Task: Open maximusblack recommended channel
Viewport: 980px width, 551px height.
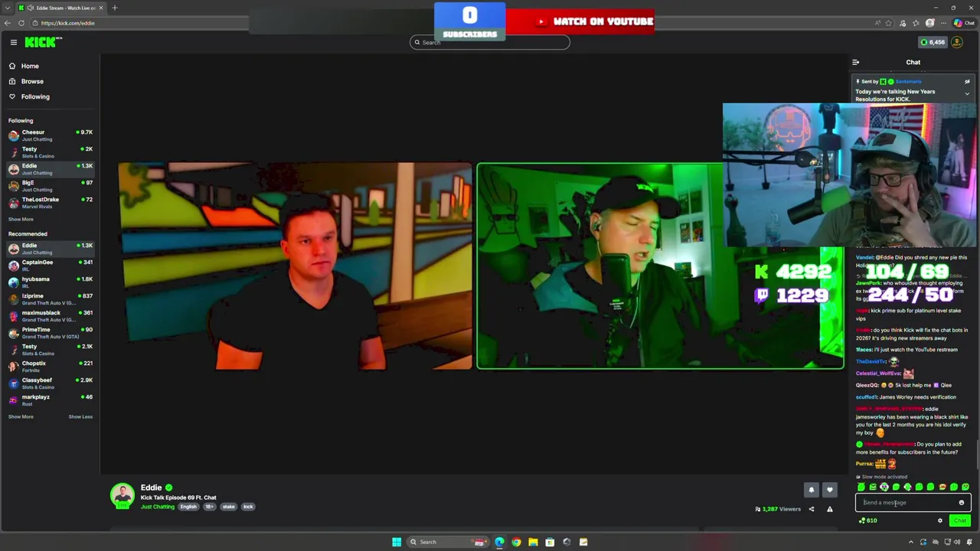Action: pos(50,316)
